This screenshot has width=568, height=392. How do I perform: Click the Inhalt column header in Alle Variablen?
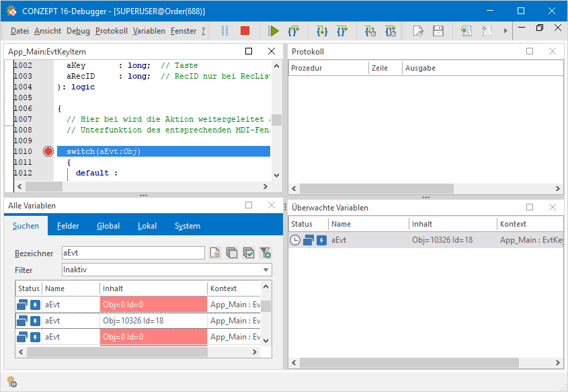click(x=153, y=288)
